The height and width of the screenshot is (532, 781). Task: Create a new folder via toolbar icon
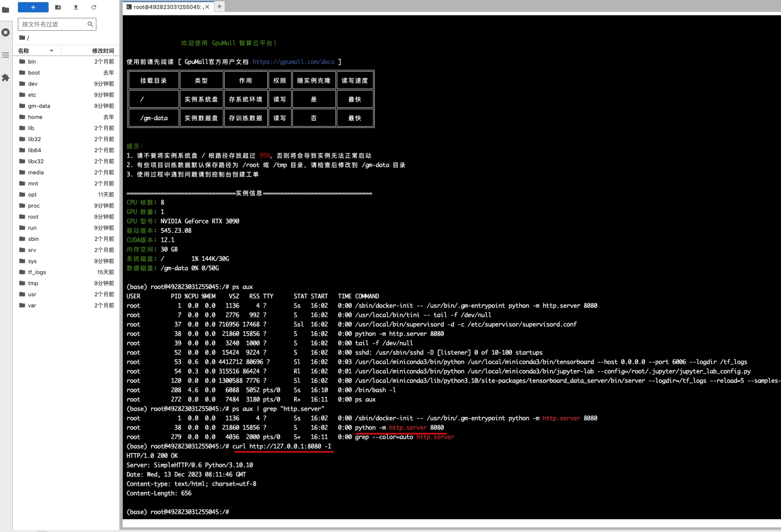tap(58, 7)
